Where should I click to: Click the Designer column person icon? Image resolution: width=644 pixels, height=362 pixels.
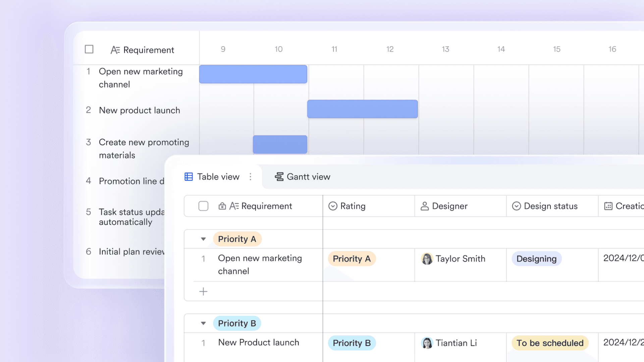tap(425, 206)
